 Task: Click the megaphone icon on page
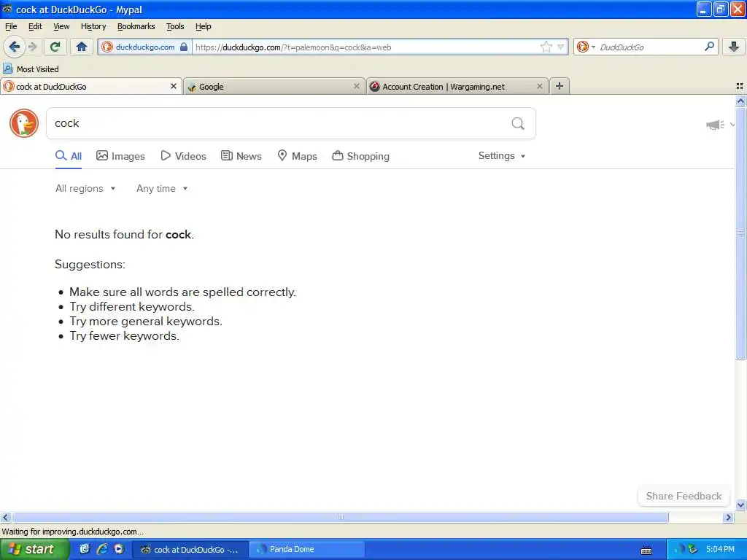[x=715, y=125]
